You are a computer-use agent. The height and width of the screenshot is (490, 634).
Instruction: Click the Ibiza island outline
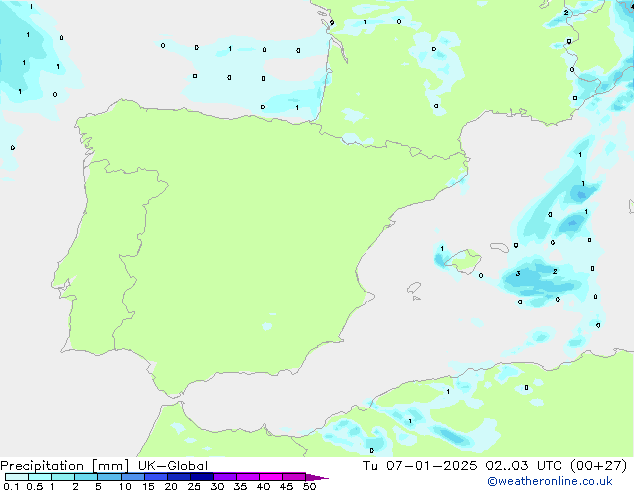pos(414,288)
